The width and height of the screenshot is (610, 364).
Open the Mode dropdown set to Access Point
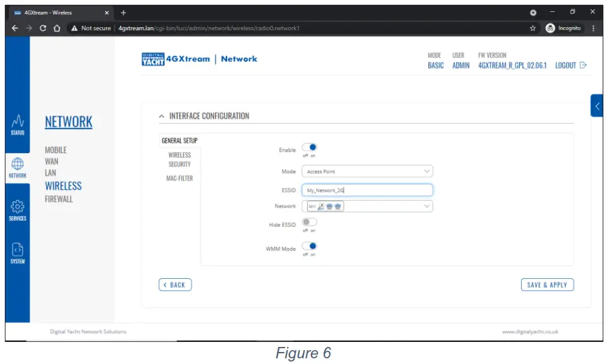tap(367, 172)
